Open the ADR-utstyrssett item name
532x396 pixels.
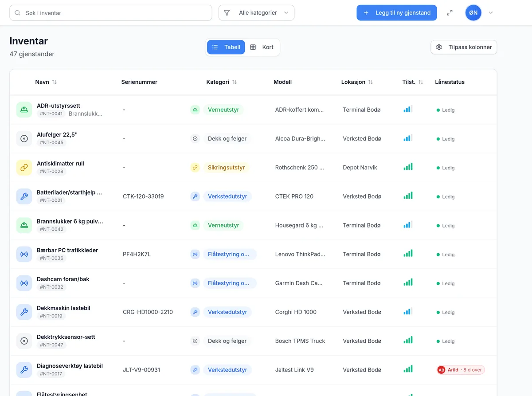click(59, 106)
